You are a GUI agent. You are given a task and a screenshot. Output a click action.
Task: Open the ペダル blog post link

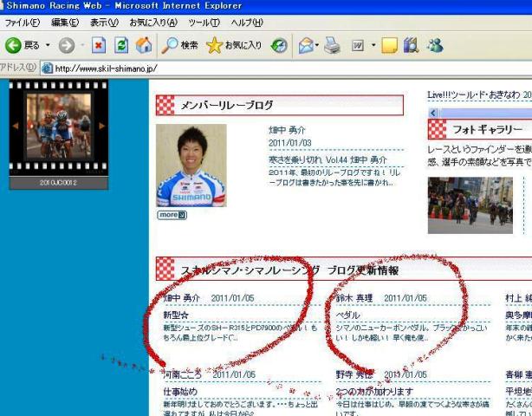click(x=347, y=315)
